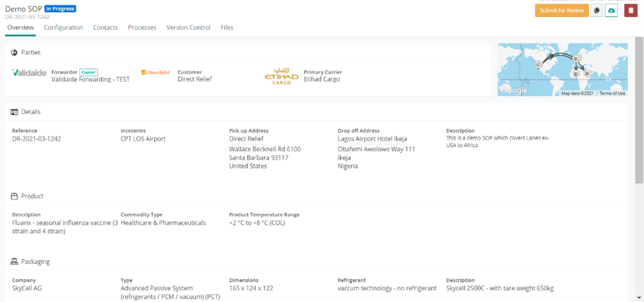Click the red trash delete button
This screenshot has height=302, width=644.
pos(631,11)
